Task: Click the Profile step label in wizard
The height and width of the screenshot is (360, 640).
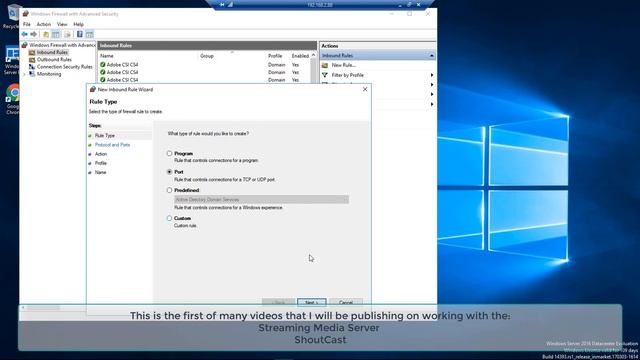Action: [101, 163]
